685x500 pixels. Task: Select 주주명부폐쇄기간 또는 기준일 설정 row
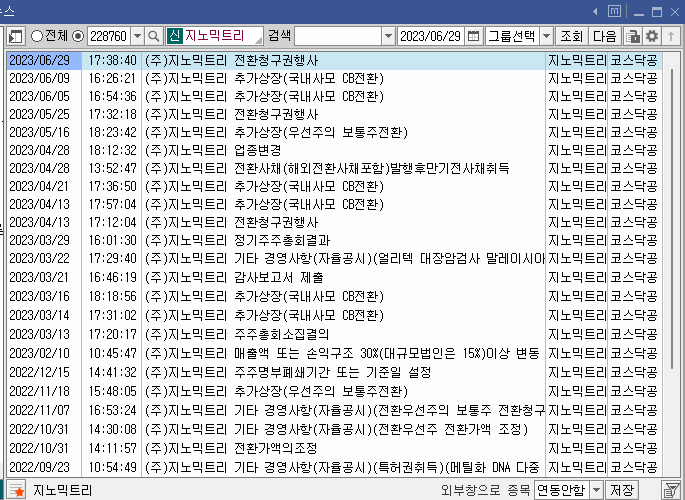click(334, 372)
